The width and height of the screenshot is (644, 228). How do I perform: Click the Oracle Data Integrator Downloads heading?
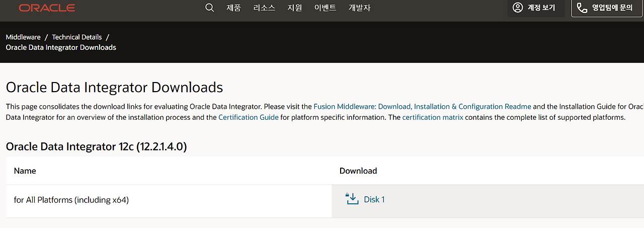(114, 87)
